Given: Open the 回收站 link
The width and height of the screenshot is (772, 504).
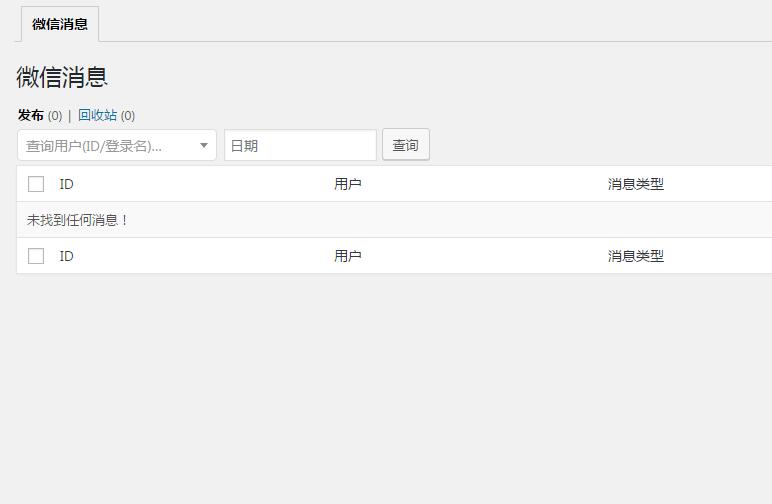Looking at the screenshot, I should (x=97, y=115).
